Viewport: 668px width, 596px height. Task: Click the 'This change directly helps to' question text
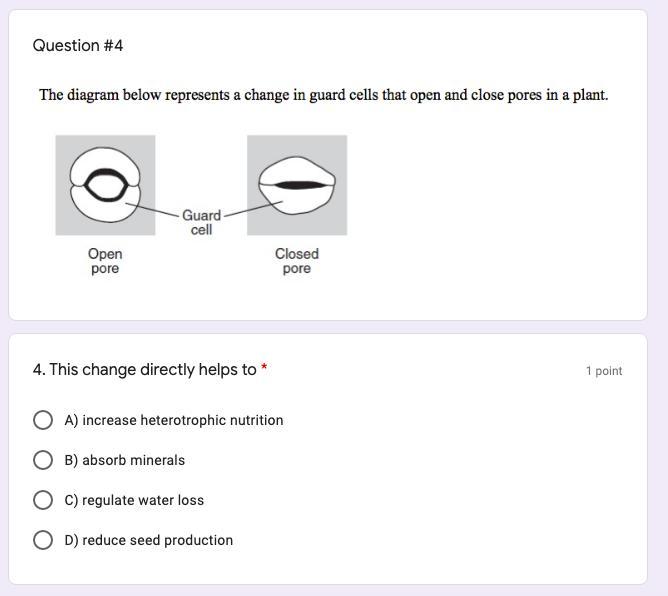[x=144, y=370]
